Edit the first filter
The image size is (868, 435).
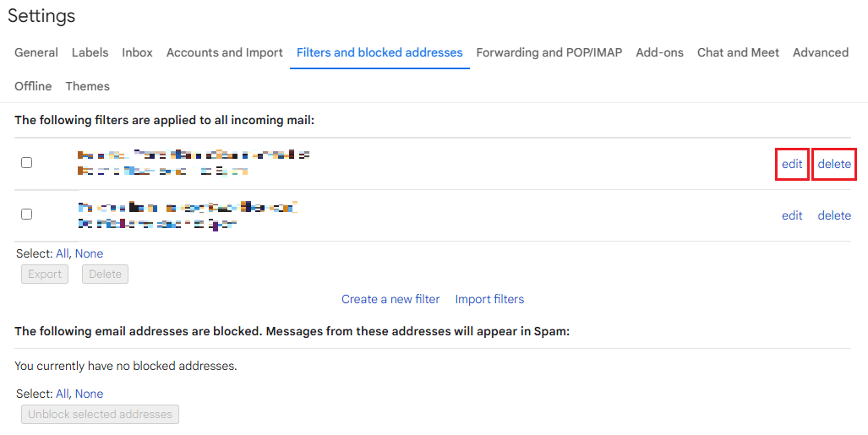[792, 164]
